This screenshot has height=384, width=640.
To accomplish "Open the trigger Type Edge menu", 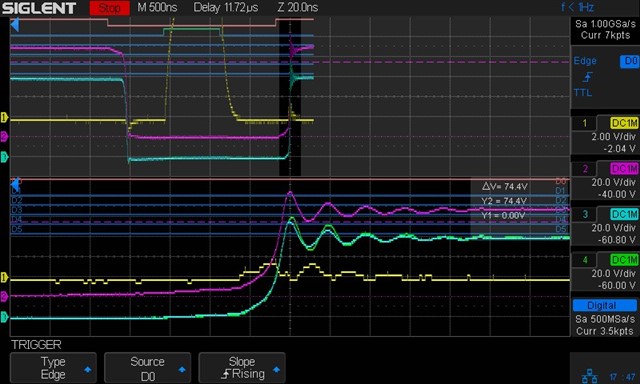I will pyautogui.click(x=53, y=368).
